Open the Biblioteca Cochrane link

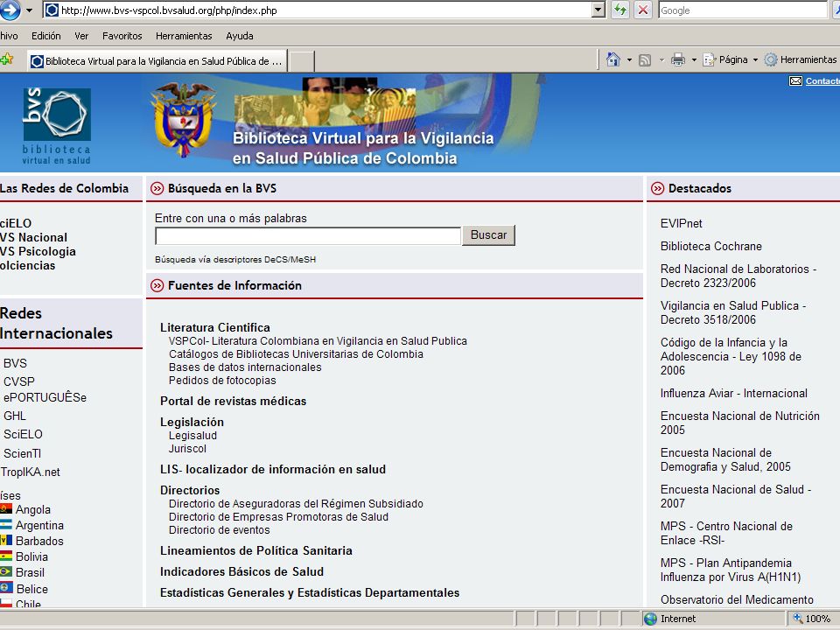pyautogui.click(x=710, y=247)
